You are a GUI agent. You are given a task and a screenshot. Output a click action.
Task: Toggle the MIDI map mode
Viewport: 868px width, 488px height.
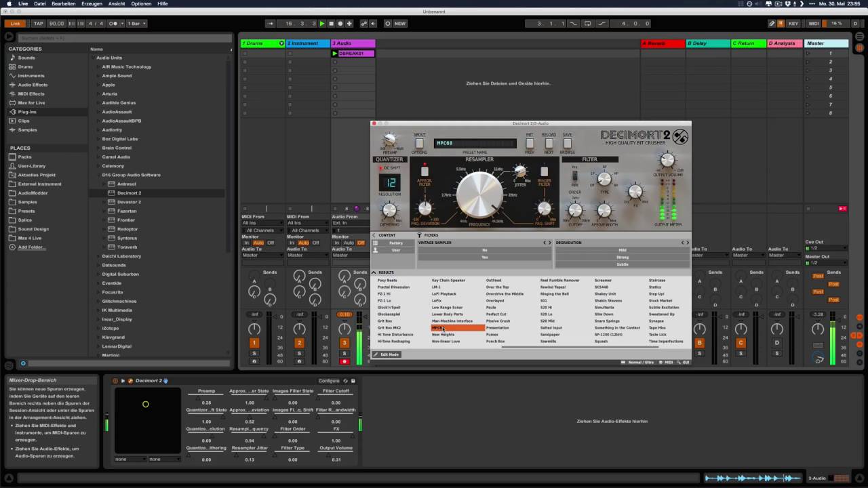pos(814,23)
